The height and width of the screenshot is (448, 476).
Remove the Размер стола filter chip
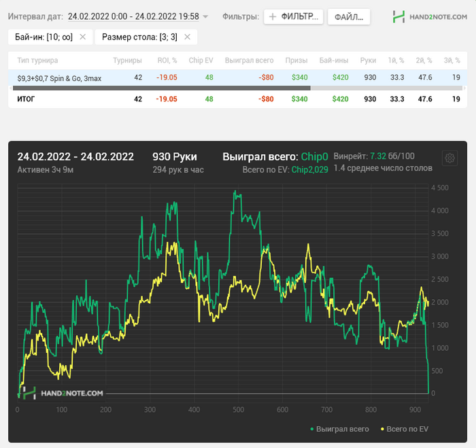187,37
